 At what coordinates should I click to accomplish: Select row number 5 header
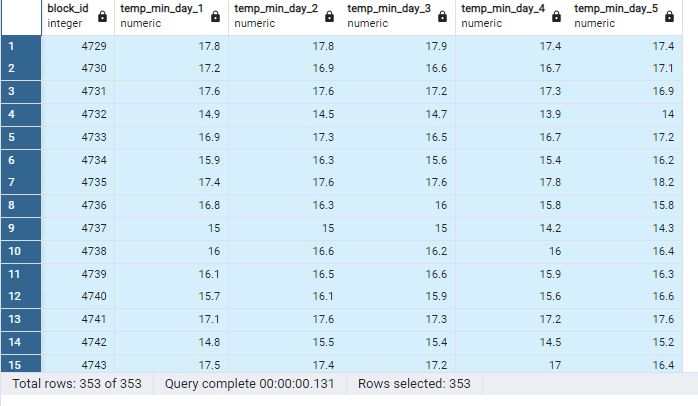pyautogui.click(x=21, y=138)
